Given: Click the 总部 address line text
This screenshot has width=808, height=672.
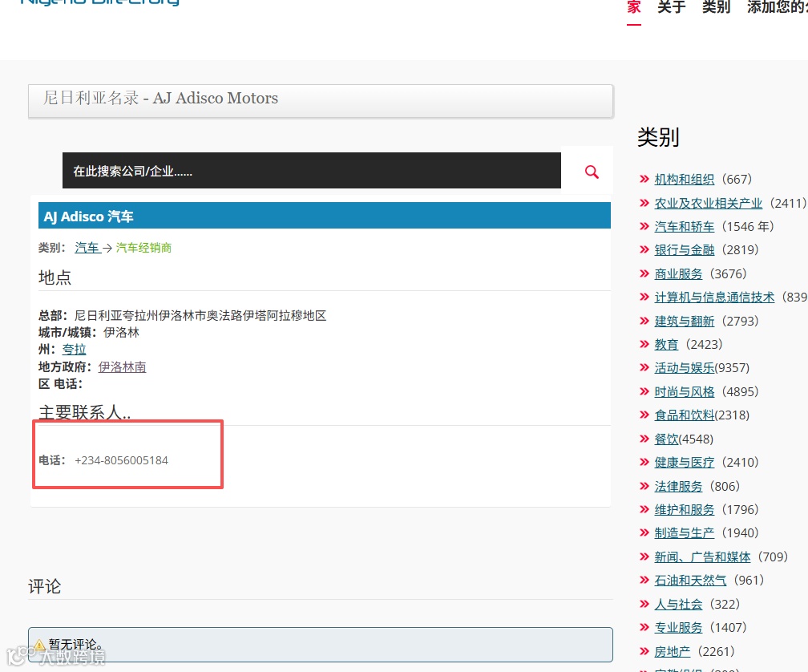Looking at the screenshot, I should tap(183, 315).
